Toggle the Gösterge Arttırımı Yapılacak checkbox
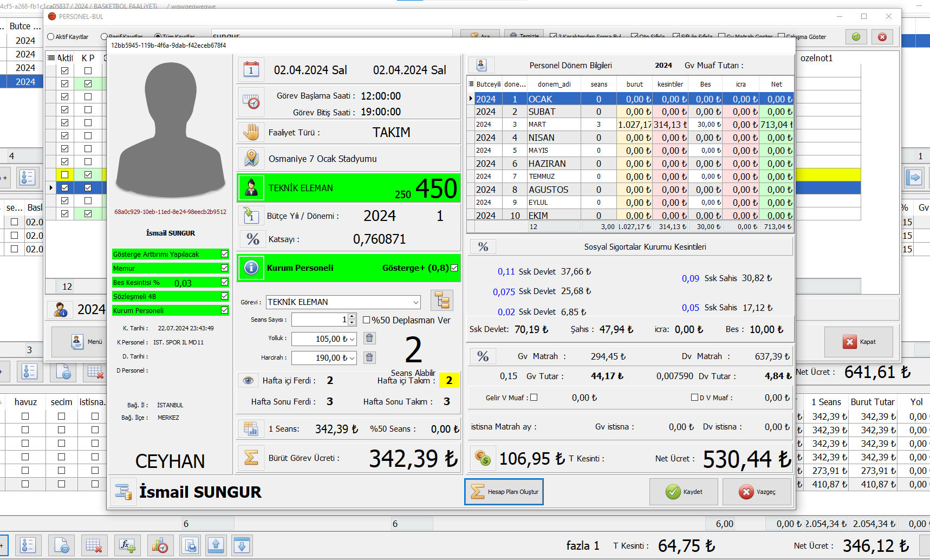930x560 pixels. [x=224, y=254]
